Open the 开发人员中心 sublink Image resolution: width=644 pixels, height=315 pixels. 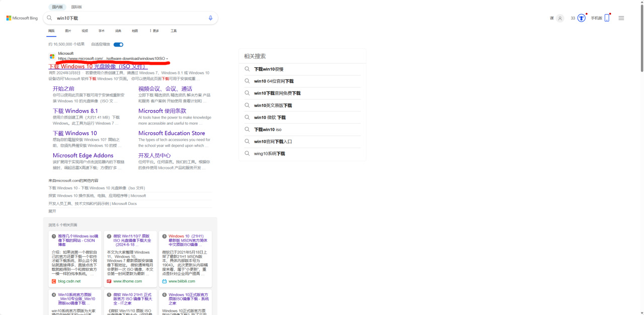click(x=154, y=155)
